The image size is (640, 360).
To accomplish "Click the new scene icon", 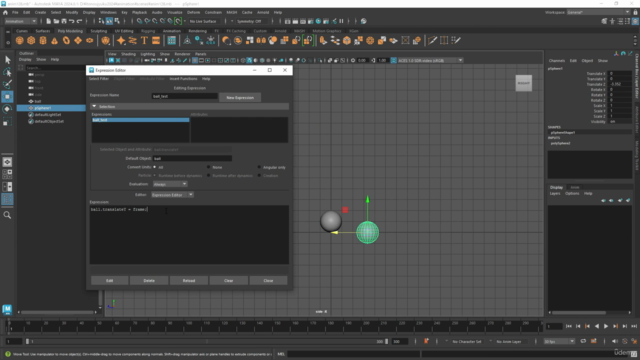I will (48, 21).
